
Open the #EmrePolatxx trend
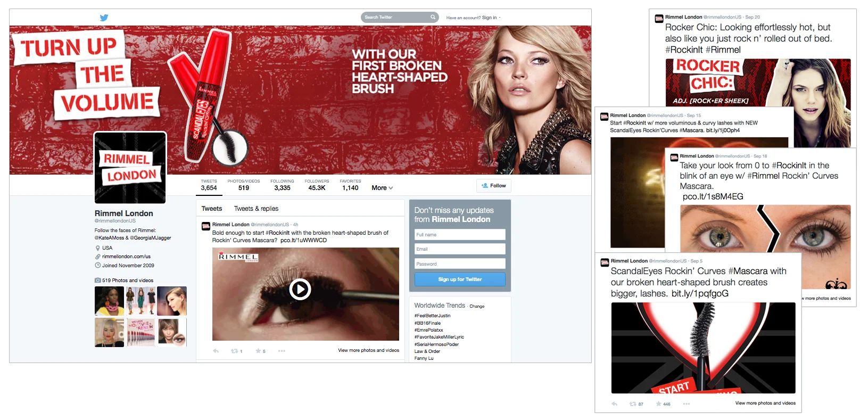coord(428,330)
